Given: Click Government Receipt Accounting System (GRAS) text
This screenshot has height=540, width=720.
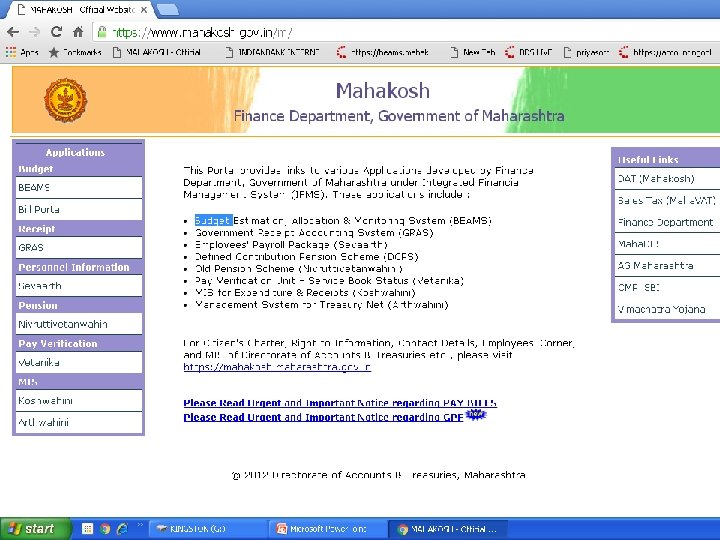Looking at the screenshot, I should 314,232.
